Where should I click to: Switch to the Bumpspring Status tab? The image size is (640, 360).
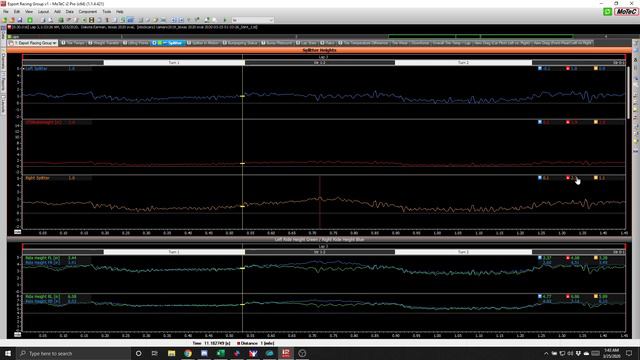point(240,42)
